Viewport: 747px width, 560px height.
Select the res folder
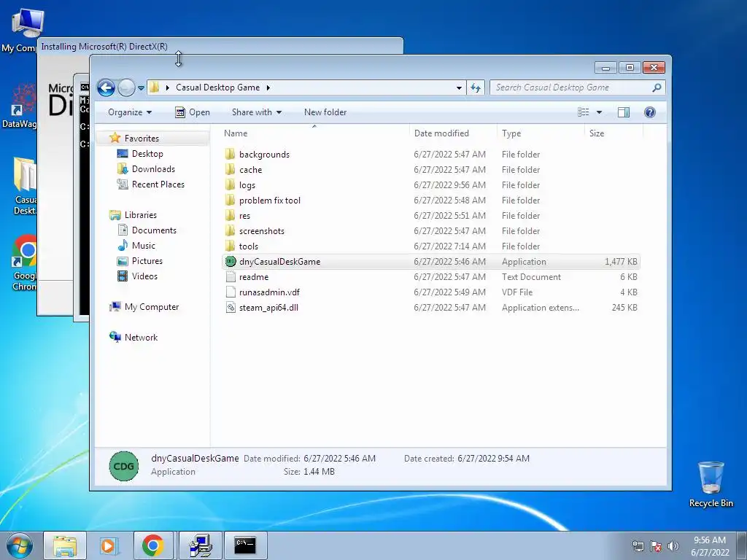coord(244,216)
